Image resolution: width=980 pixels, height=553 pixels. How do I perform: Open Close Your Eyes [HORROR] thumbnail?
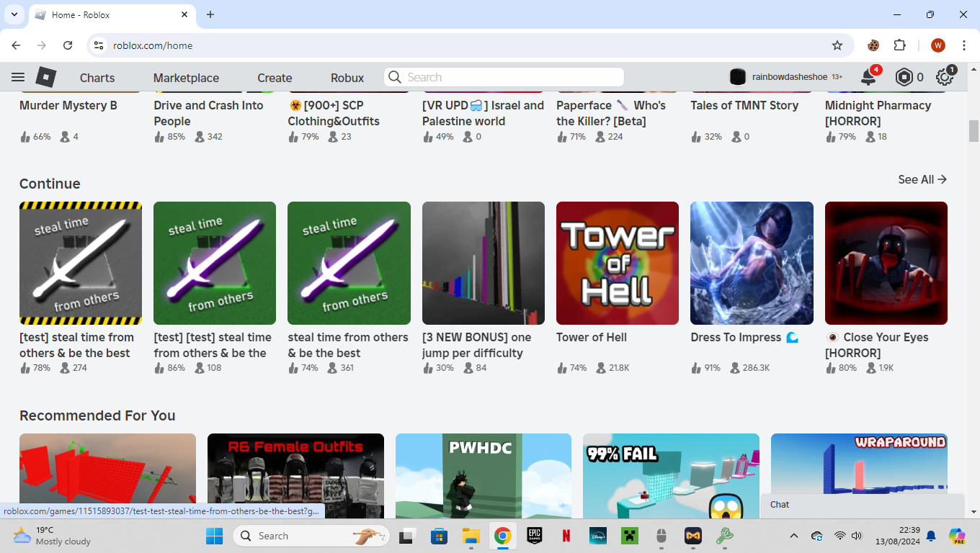886,263
